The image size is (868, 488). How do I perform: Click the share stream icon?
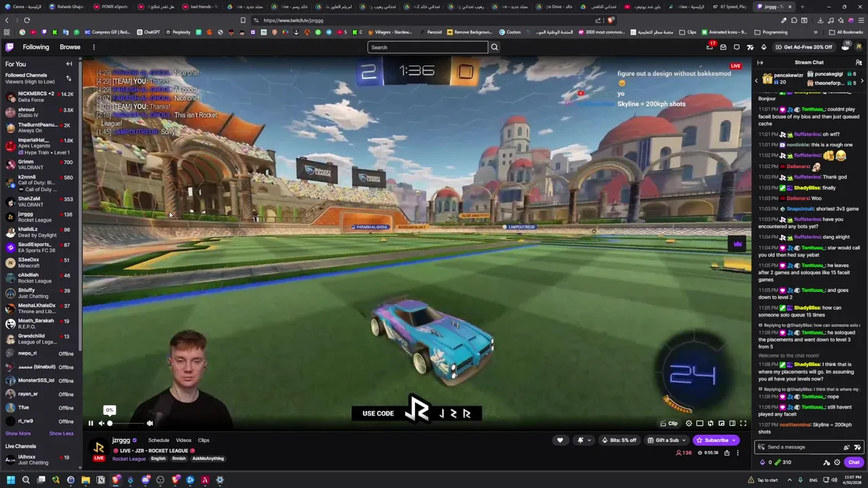click(727, 453)
